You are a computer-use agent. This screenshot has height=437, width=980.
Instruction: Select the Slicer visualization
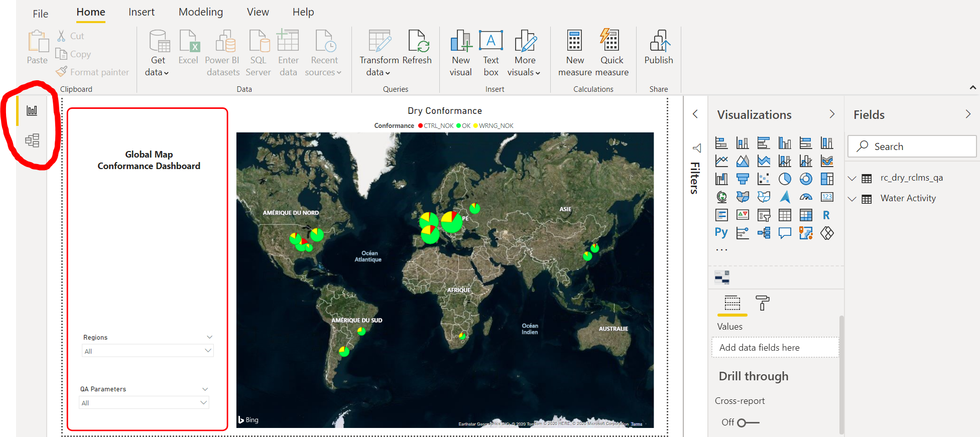[x=764, y=215]
